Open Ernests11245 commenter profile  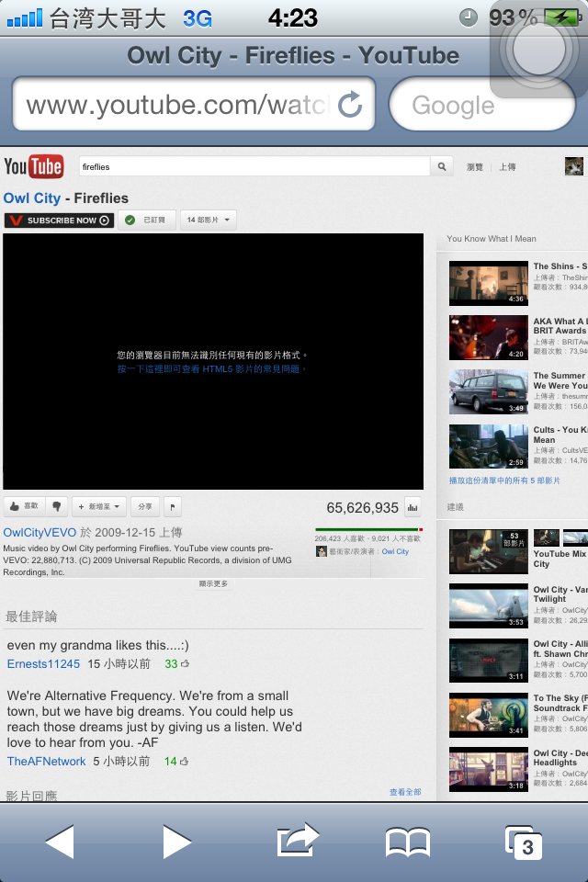click(43, 663)
